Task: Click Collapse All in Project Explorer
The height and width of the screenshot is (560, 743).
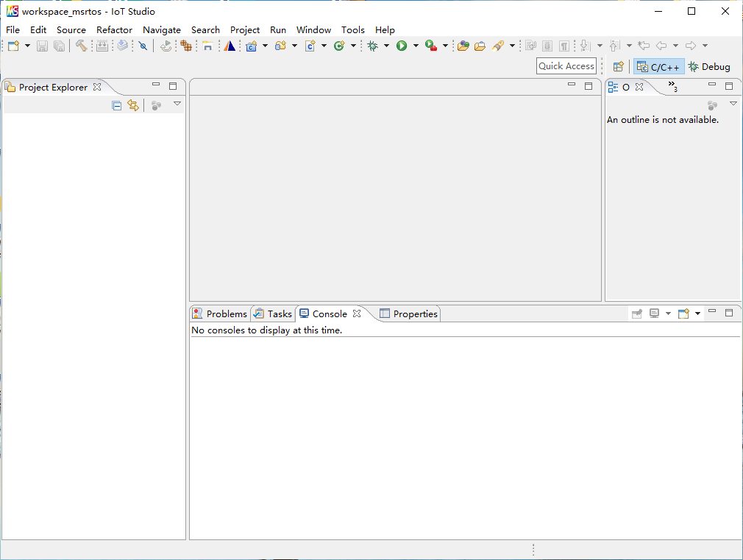Action: (x=116, y=105)
